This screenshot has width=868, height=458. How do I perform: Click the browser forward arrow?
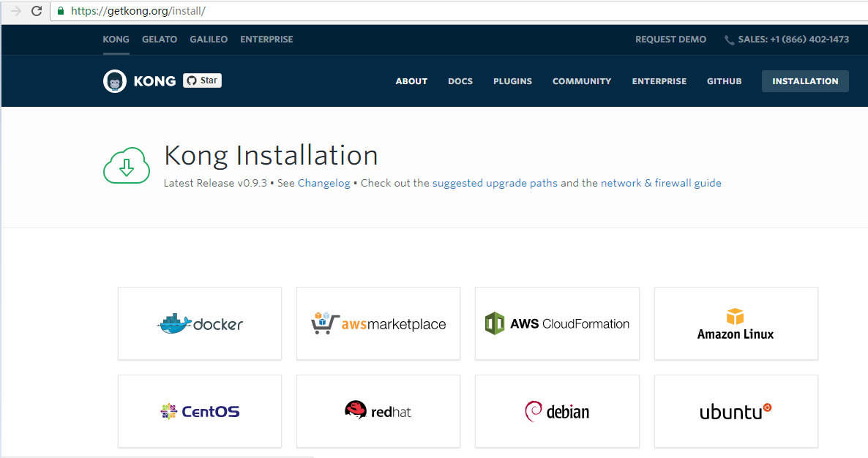[x=15, y=10]
